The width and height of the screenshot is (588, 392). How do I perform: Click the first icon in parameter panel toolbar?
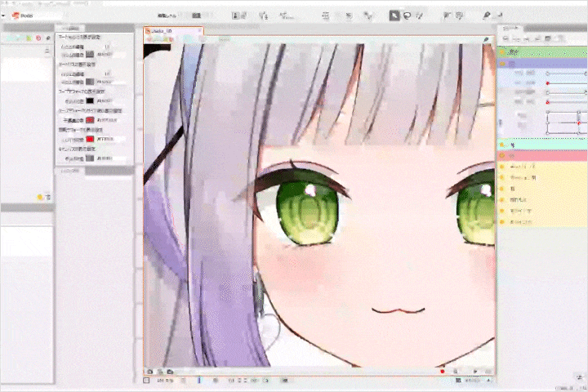tap(506, 38)
